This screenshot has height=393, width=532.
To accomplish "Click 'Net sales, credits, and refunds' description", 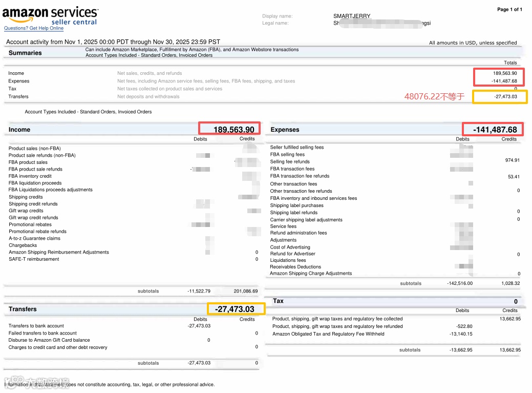I will (150, 73).
